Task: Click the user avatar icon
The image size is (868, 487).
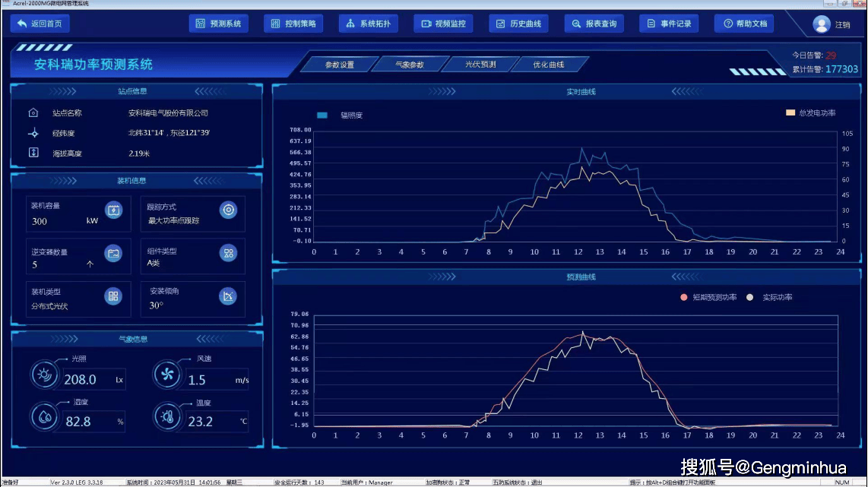Action: (822, 24)
